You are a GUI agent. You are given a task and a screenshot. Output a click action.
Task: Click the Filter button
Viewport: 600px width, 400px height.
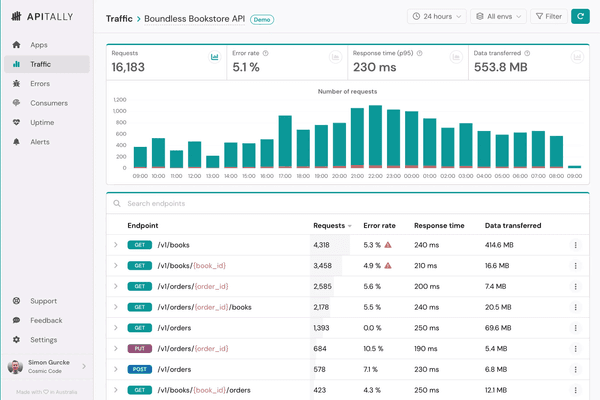pyautogui.click(x=549, y=16)
